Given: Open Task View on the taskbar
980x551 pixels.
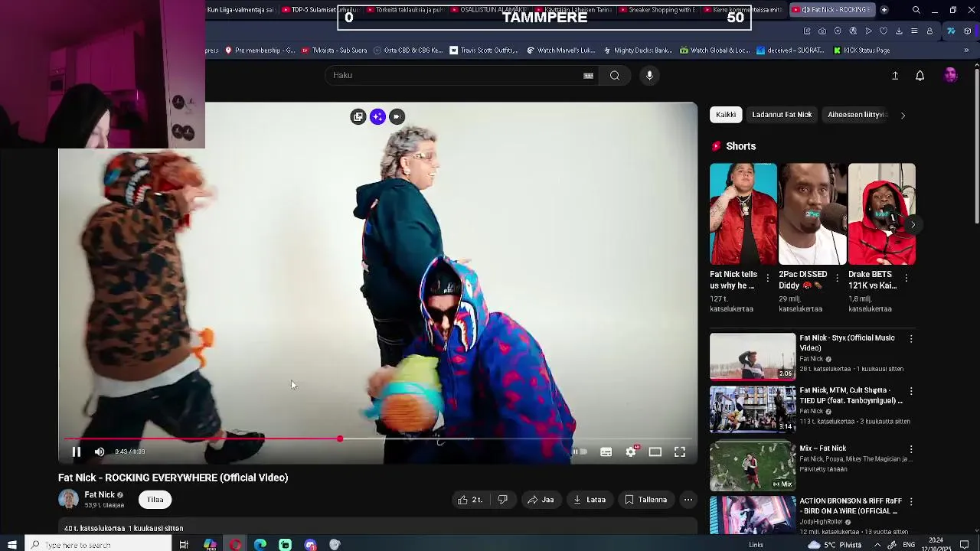Looking at the screenshot, I should 184,545.
